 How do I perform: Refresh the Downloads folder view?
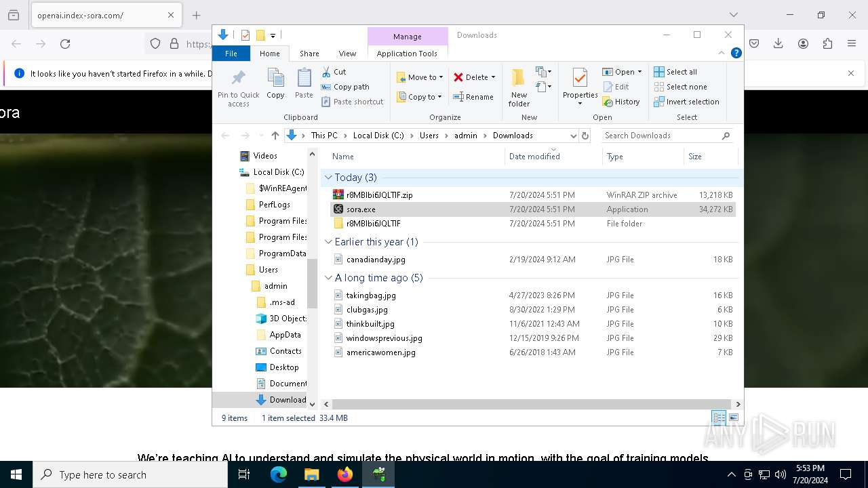(x=585, y=136)
